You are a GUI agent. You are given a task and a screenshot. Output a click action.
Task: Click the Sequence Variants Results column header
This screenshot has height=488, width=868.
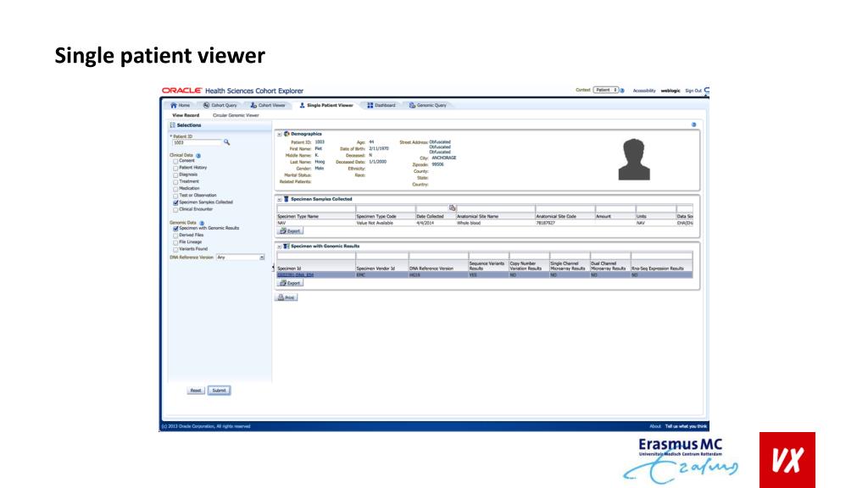click(487, 266)
